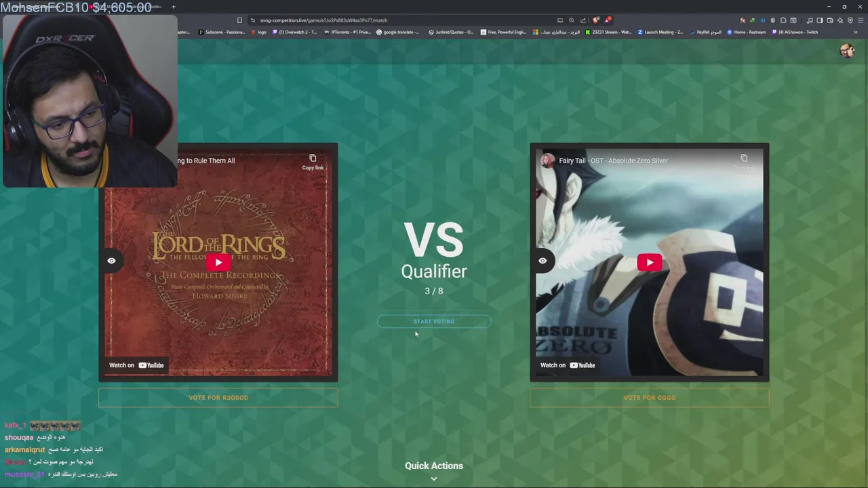Open zoom magnifier icon in address bar
868x488 pixels.
(x=572, y=20)
